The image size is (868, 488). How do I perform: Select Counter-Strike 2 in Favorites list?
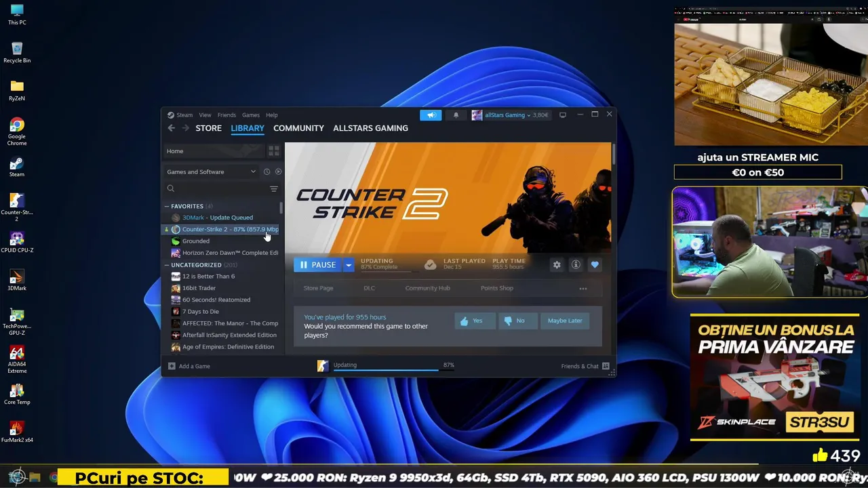point(221,229)
